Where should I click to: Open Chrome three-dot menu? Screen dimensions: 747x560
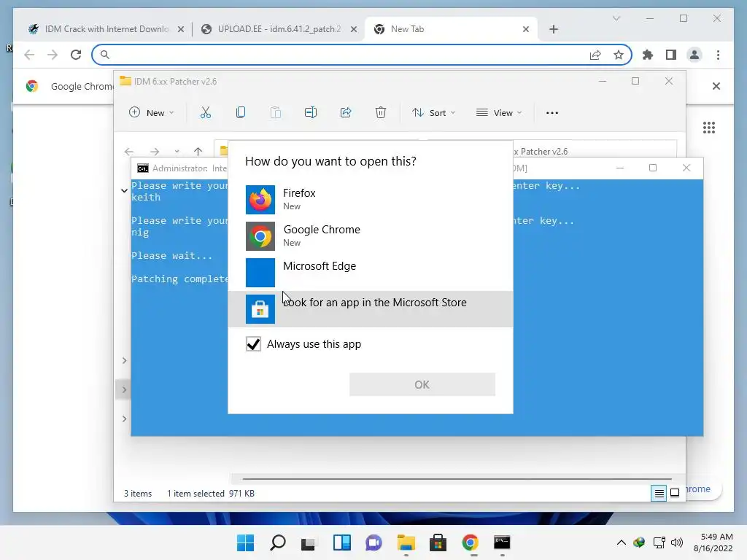(718, 55)
